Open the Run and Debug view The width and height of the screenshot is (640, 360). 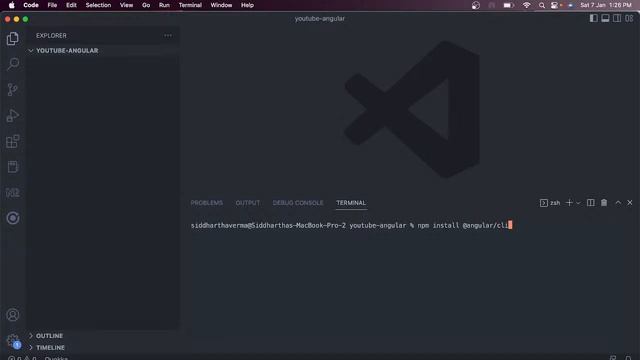click(x=13, y=116)
